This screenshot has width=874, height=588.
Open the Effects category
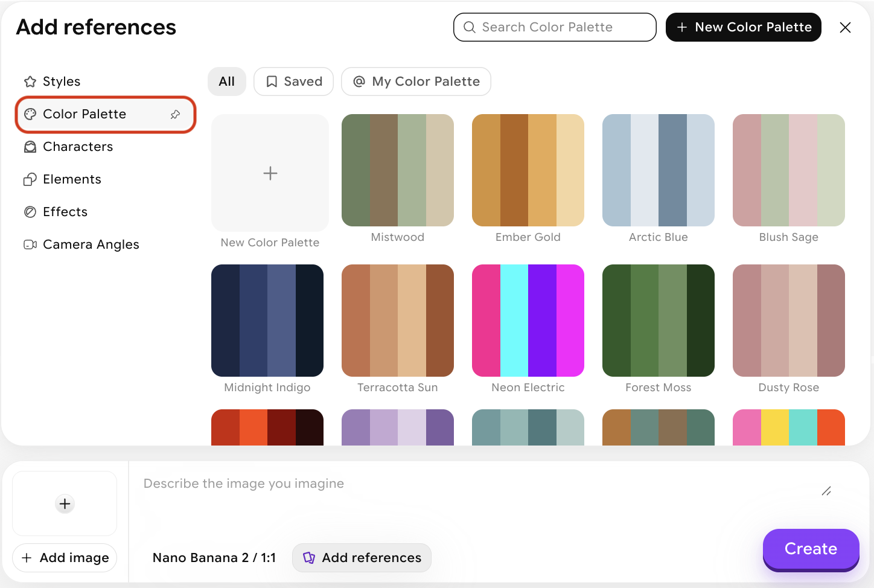65,212
